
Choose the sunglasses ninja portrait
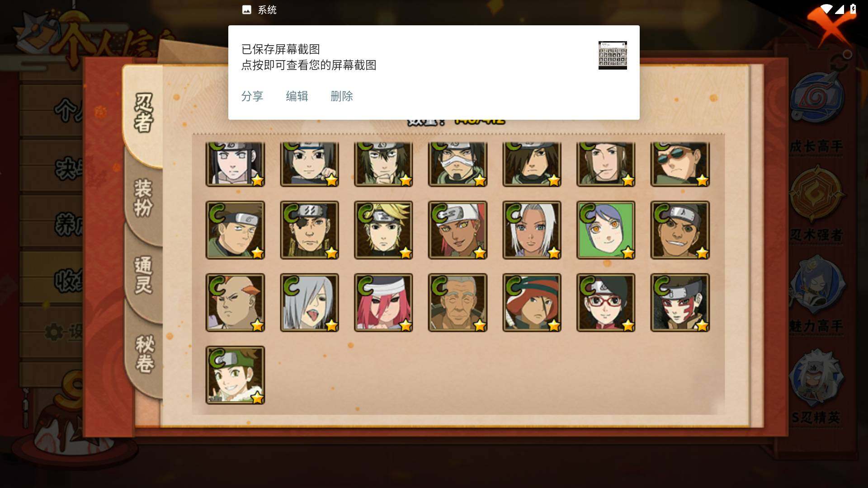click(x=680, y=164)
